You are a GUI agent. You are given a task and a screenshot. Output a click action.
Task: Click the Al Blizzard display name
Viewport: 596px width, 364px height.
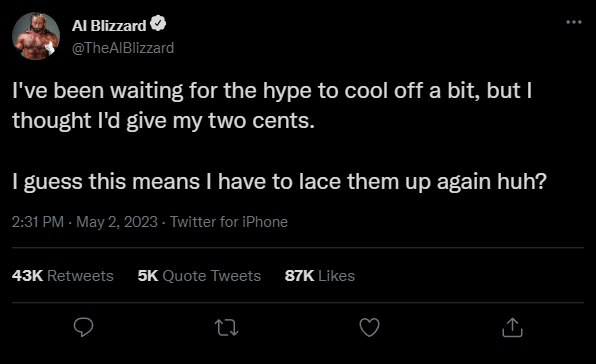pyautogui.click(x=109, y=25)
